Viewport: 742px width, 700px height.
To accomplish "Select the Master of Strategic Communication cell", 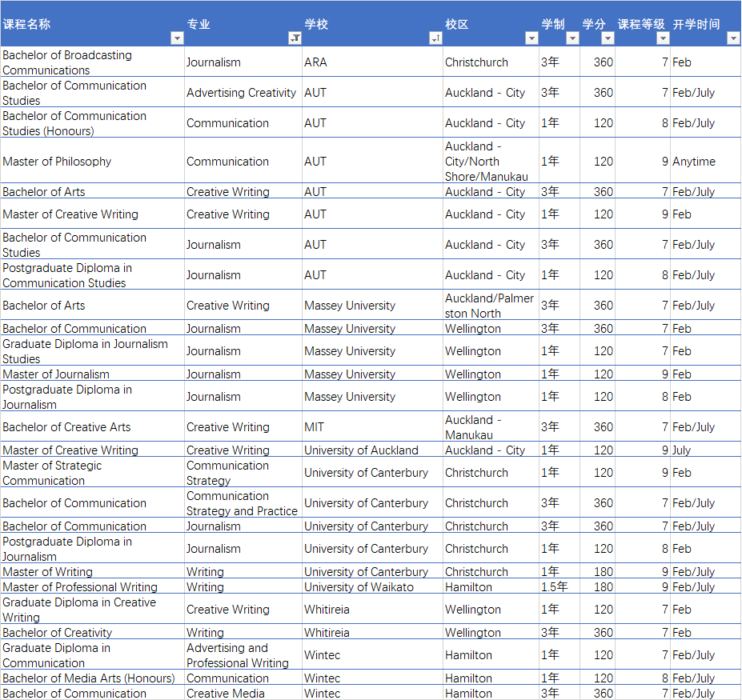I will tap(92, 473).
